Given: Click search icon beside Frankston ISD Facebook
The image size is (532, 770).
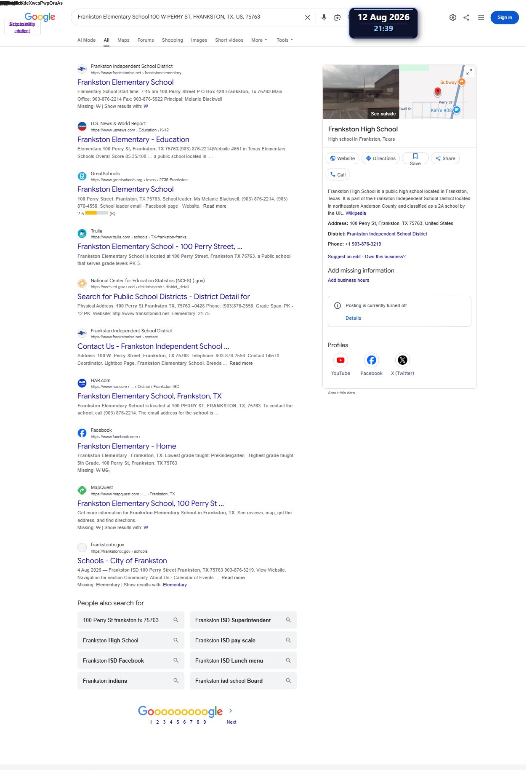Looking at the screenshot, I should click(176, 660).
